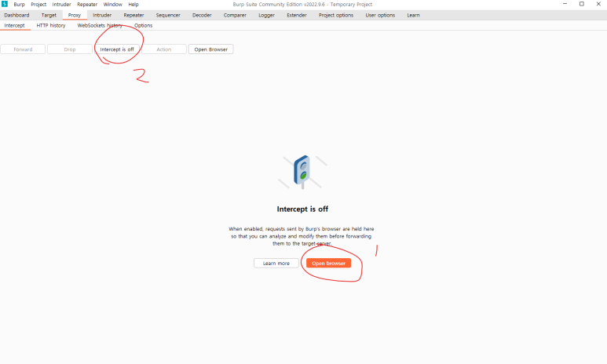Viewport: 607px width, 364px height.
Task: Select the Proxy tab
Action: pos(75,15)
